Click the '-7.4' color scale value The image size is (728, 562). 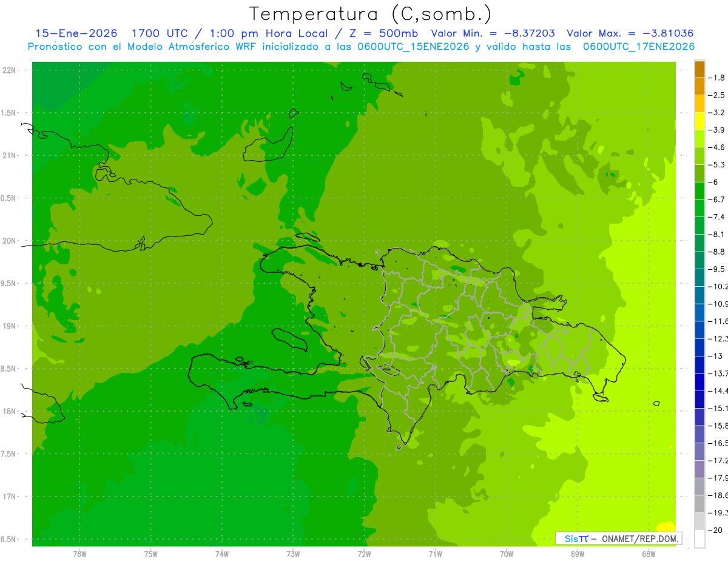(x=716, y=217)
